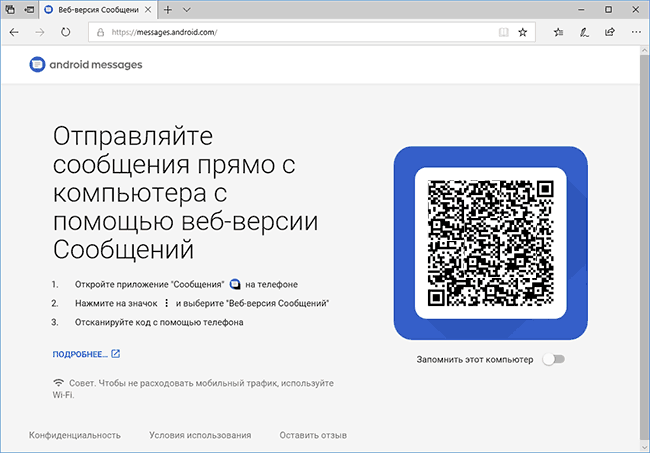Open the Favorites hub icon
The width and height of the screenshot is (650, 453).
pyautogui.click(x=558, y=32)
